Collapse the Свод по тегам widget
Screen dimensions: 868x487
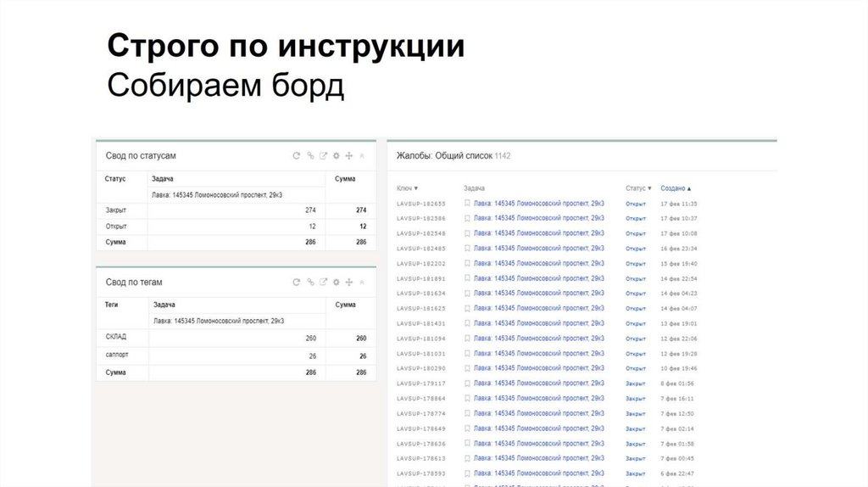coord(363,283)
